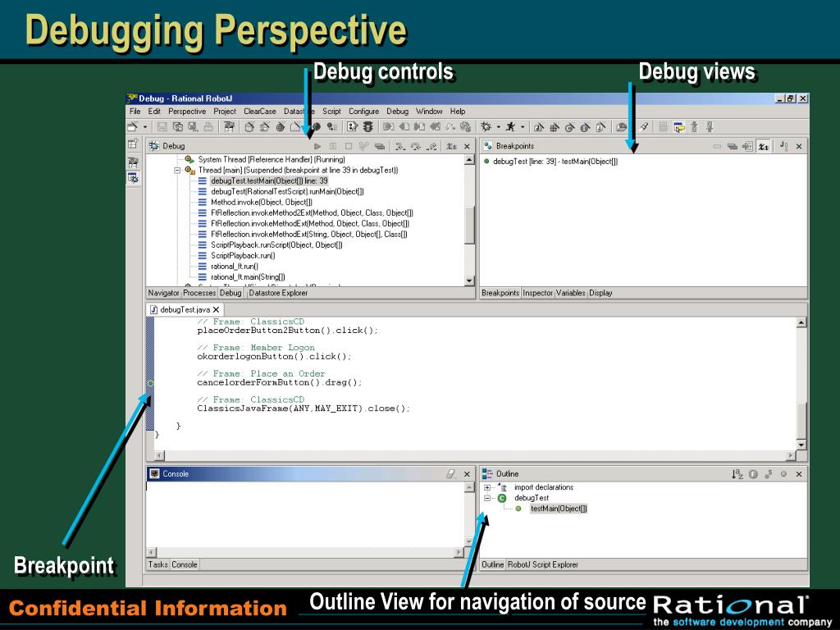Click Add Java Exception Breakpoint icon
The height and width of the screenshot is (630, 840).
[x=783, y=146]
